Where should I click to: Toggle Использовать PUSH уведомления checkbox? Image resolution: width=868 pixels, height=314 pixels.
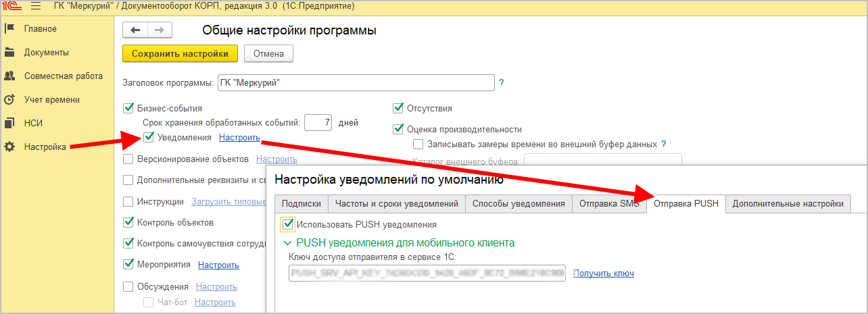click(289, 224)
